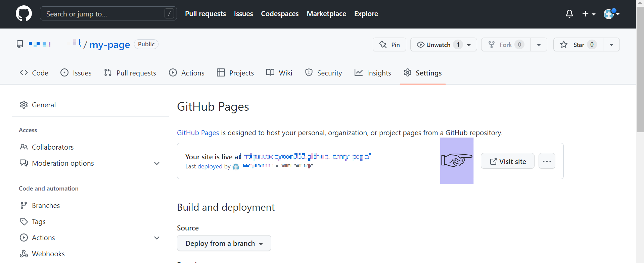Go to GitHub home via Octocat logo
Screen dimensions: 644x263
click(x=24, y=14)
